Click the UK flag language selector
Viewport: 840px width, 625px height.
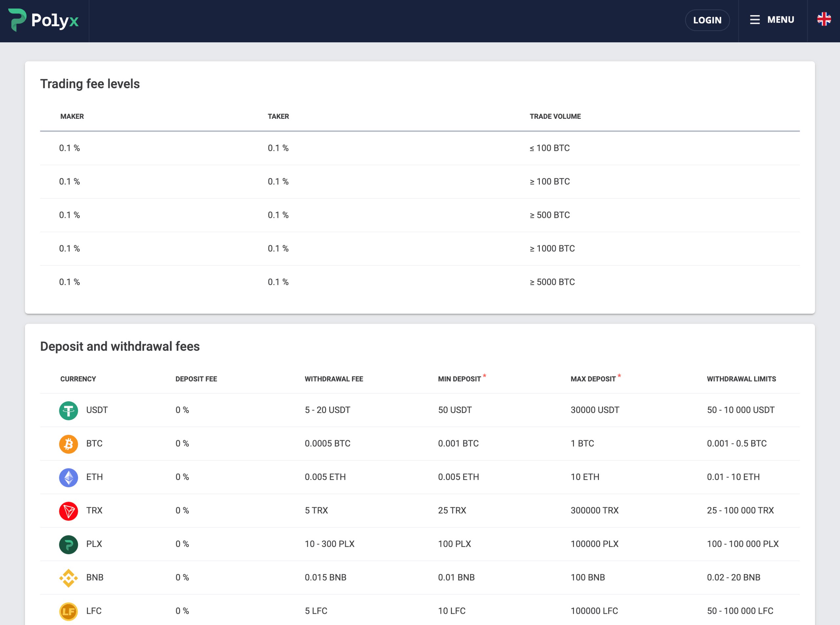pyautogui.click(x=824, y=19)
